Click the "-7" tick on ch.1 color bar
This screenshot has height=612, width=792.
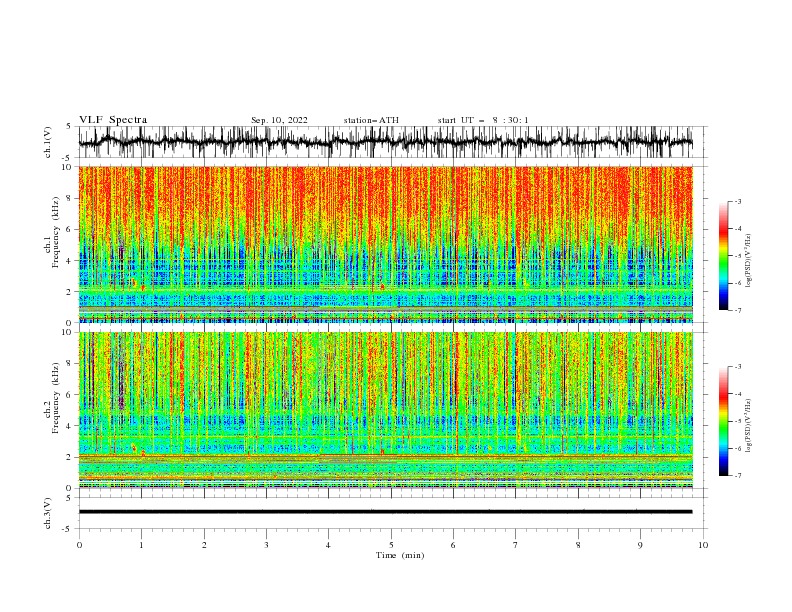(x=737, y=311)
